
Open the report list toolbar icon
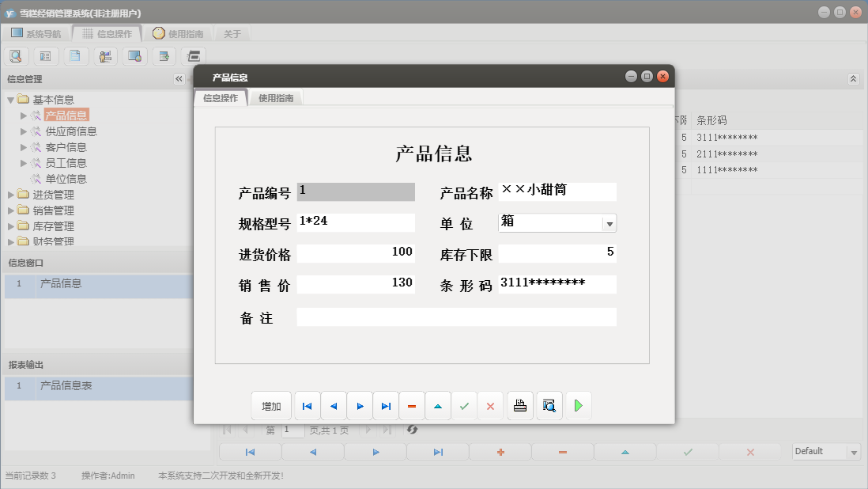coord(45,56)
